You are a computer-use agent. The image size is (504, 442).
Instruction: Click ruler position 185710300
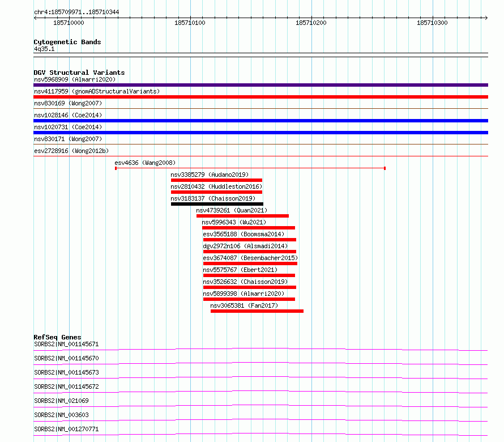[432, 23]
